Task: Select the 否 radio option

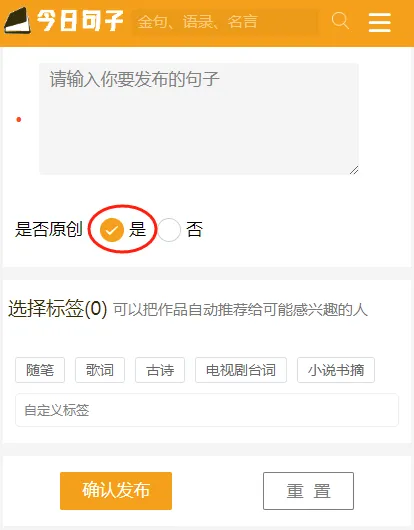Action: (x=169, y=230)
